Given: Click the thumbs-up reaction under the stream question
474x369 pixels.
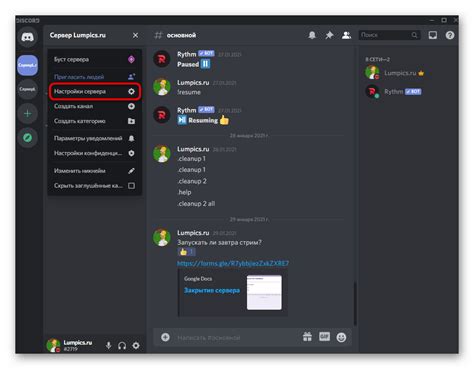Looking at the screenshot, I should tap(186, 252).
